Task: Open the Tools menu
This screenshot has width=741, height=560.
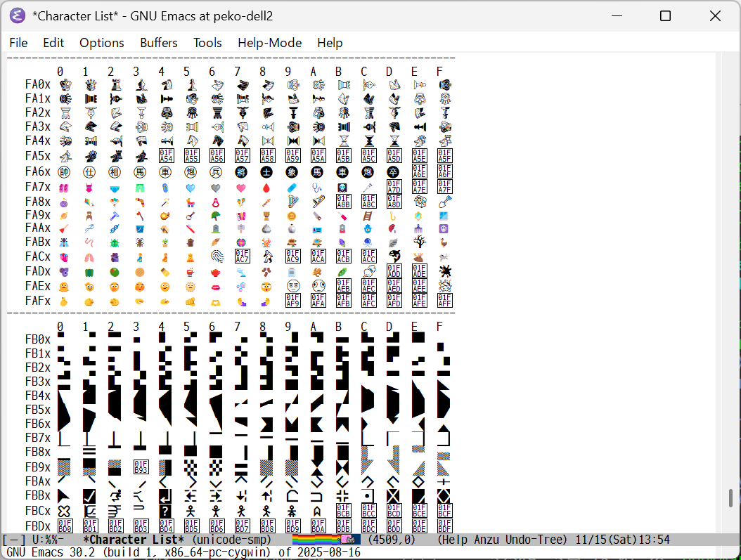Action: pyautogui.click(x=207, y=43)
